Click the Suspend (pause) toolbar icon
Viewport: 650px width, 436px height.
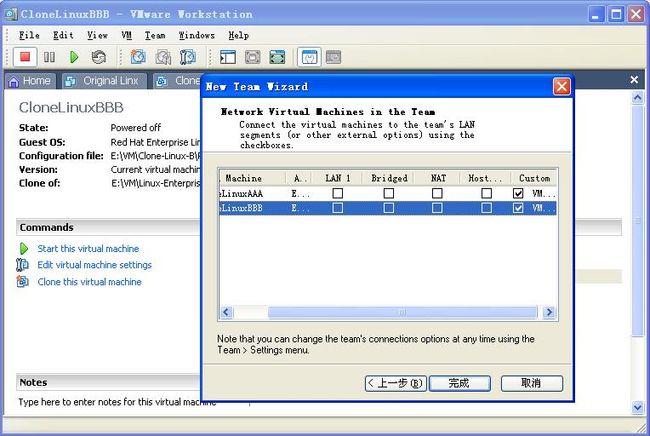[49, 57]
